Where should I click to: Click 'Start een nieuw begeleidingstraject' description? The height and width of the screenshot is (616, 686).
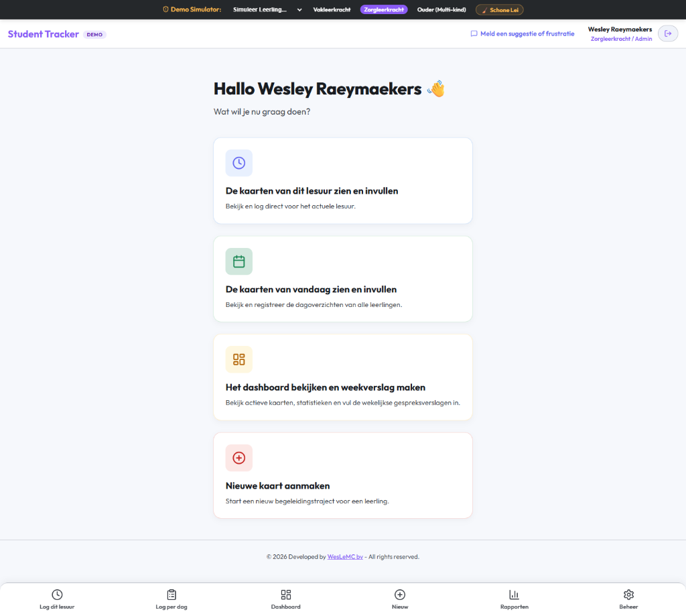point(307,501)
